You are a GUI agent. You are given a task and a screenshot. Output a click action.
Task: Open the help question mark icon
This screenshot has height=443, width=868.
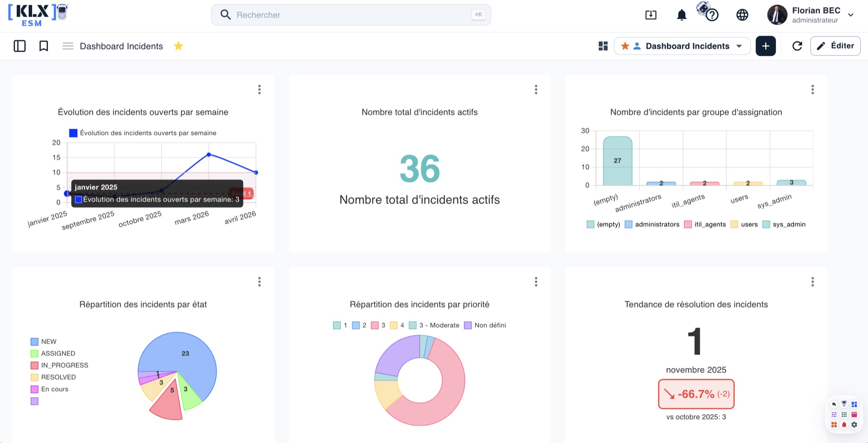click(712, 16)
